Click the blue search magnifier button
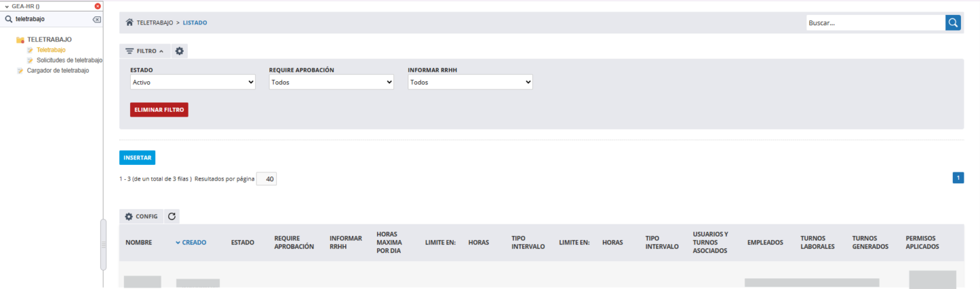This screenshot has width=980, height=289. click(x=953, y=22)
